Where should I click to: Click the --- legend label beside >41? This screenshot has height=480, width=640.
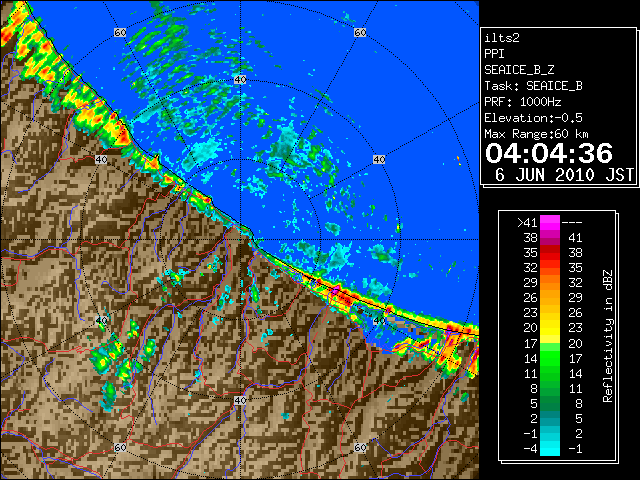572,223
